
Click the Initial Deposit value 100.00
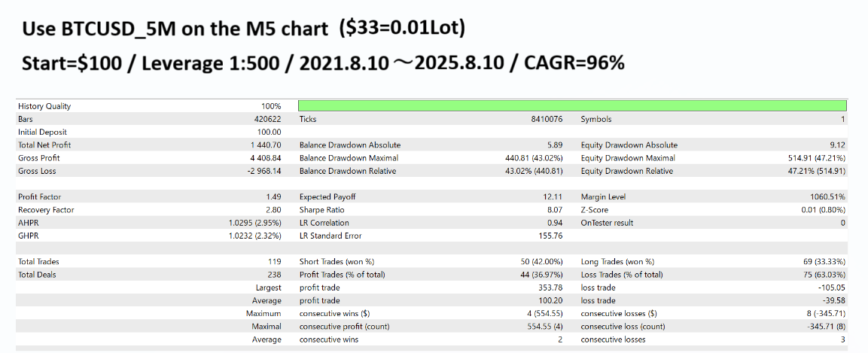point(269,132)
